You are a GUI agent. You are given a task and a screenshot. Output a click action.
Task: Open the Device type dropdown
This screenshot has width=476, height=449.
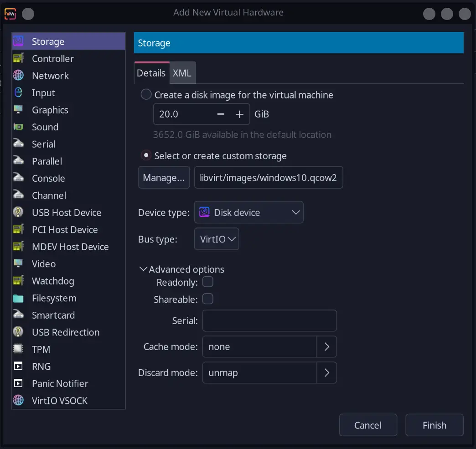coord(248,212)
